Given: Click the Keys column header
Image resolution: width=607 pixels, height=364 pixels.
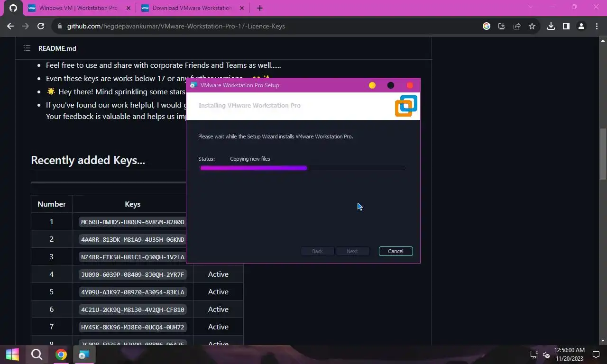Looking at the screenshot, I should click(133, 204).
